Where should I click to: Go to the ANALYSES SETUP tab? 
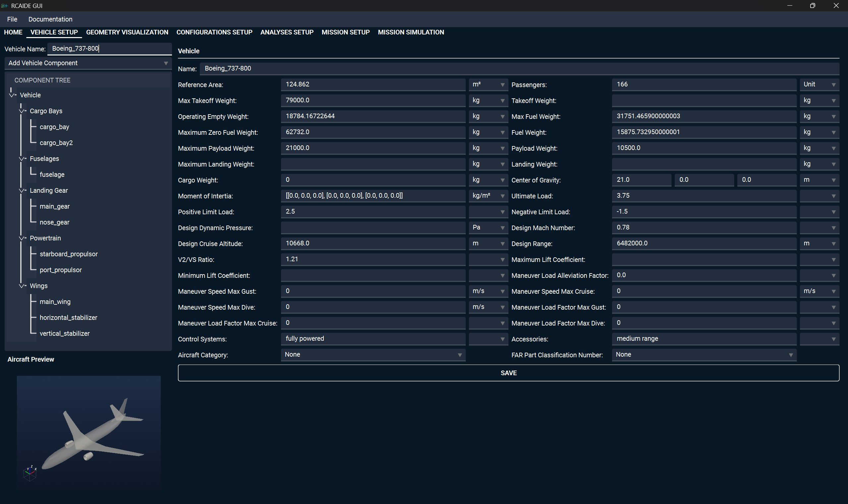point(287,32)
